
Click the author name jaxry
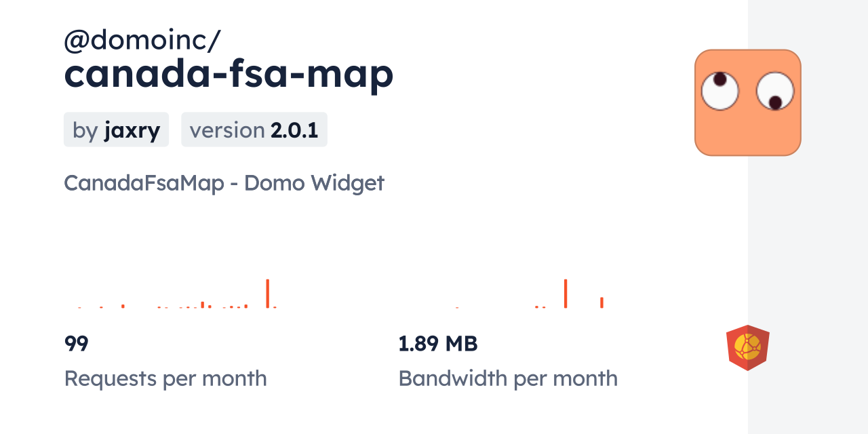(x=132, y=130)
